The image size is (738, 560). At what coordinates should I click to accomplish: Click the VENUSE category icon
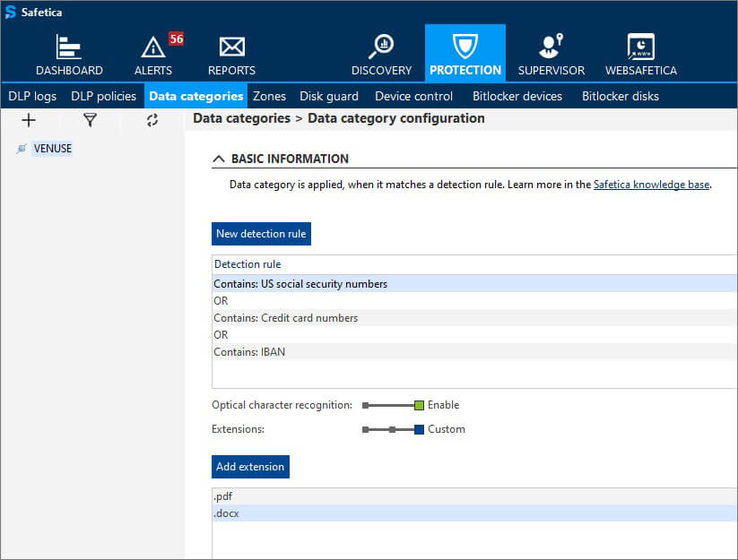coord(22,149)
